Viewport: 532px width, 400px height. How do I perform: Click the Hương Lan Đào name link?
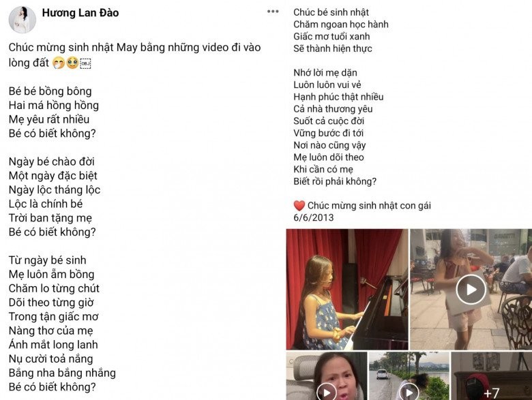click(80, 13)
